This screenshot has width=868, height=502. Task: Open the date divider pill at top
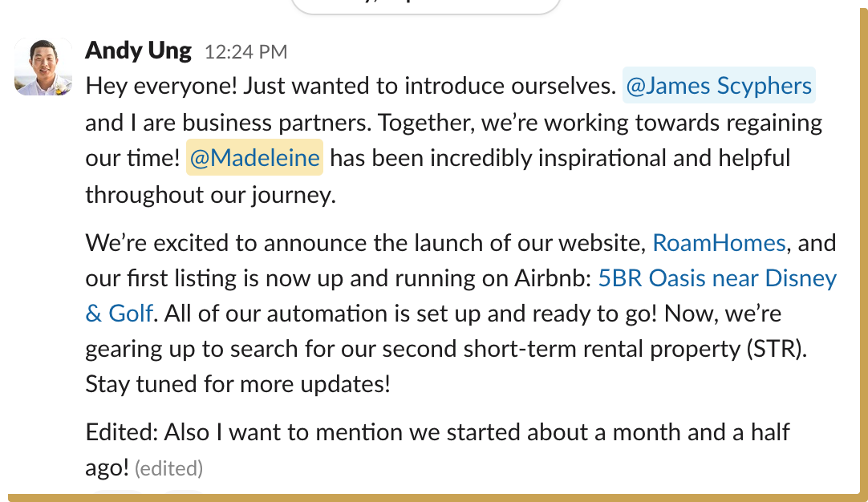pyautogui.click(x=425, y=5)
